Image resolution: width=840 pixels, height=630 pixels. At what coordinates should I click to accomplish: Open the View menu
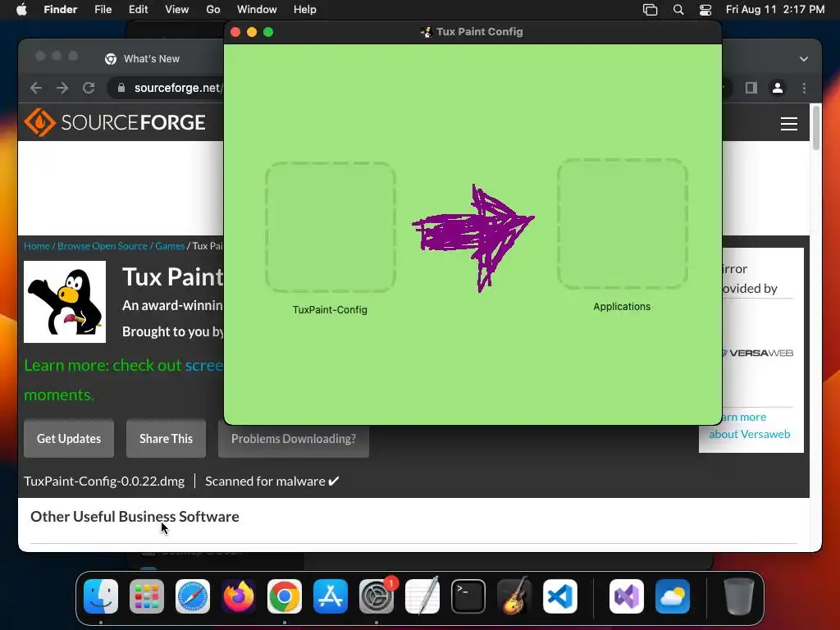[x=177, y=10]
